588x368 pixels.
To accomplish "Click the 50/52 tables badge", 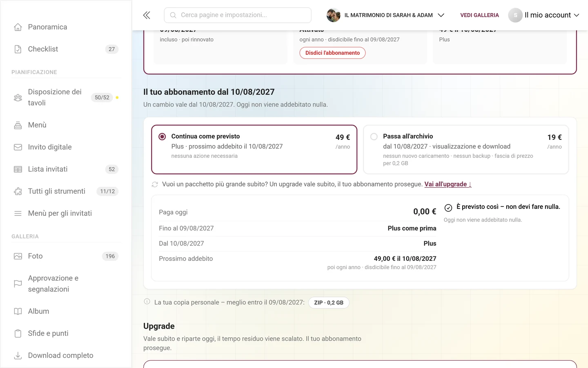I will pyautogui.click(x=102, y=98).
